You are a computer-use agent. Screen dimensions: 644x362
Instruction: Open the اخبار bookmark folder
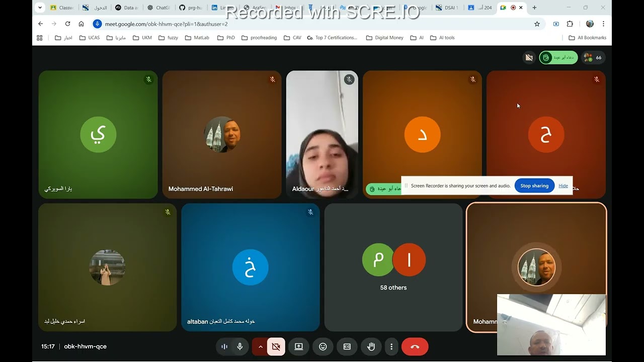coord(63,38)
